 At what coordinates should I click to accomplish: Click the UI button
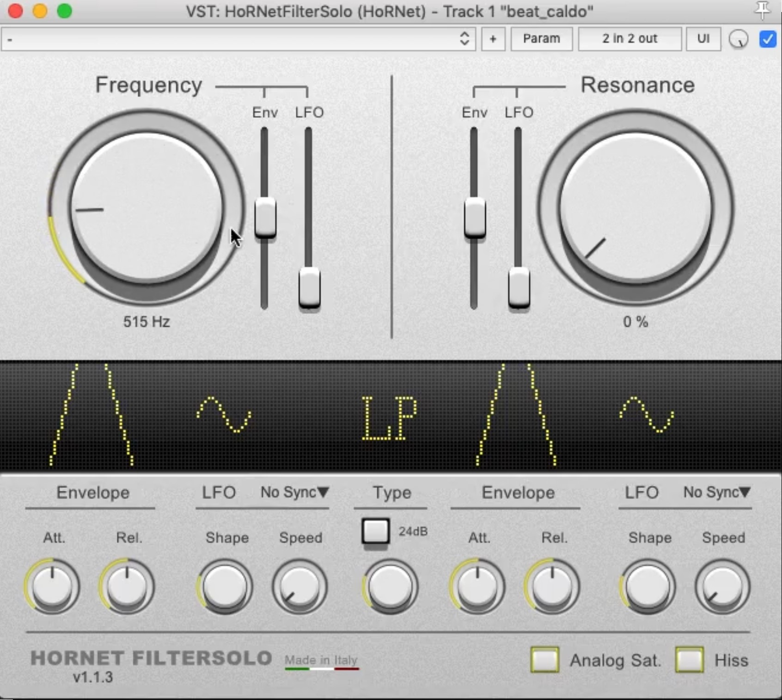pos(703,39)
